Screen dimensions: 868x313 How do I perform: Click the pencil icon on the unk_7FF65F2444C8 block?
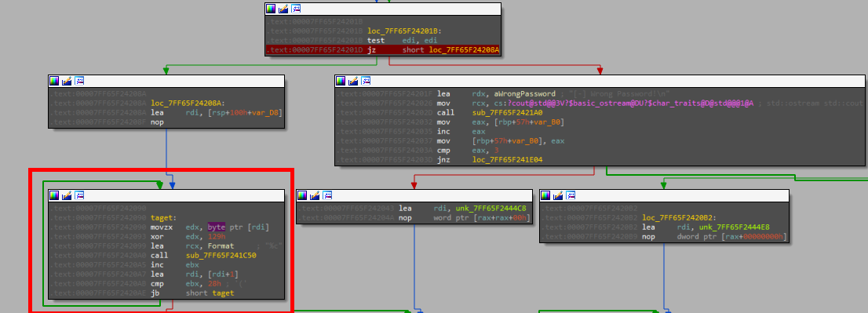point(315,195)
